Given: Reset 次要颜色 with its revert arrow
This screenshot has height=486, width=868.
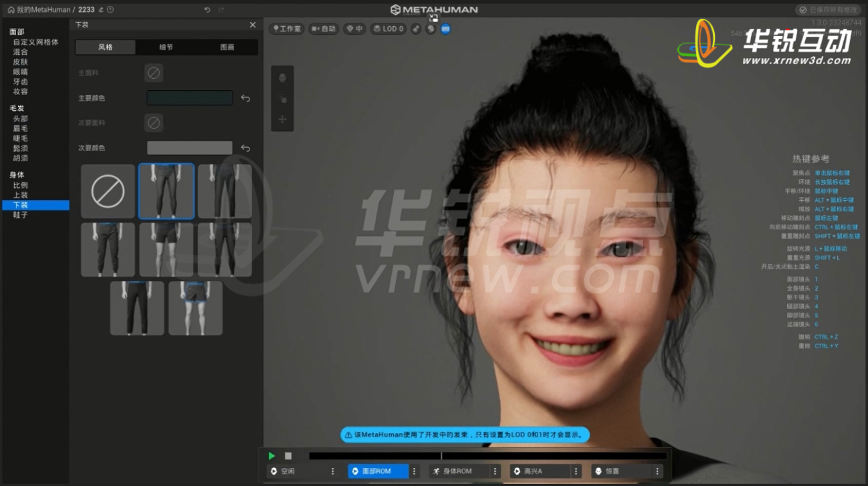Looking at the screenshot, I should pyautogui.click(x=245, y=148).
